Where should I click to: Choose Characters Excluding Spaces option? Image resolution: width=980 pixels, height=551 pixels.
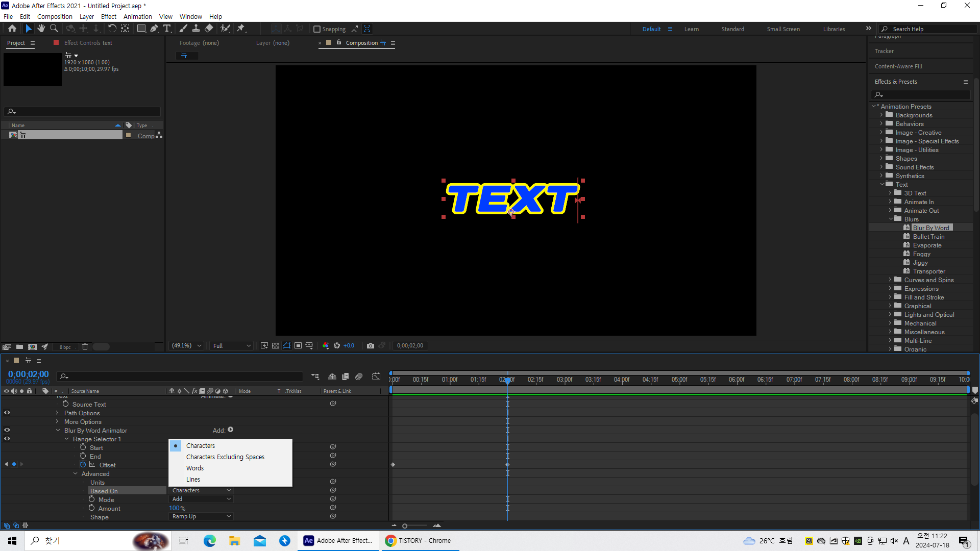pos(225,457)
